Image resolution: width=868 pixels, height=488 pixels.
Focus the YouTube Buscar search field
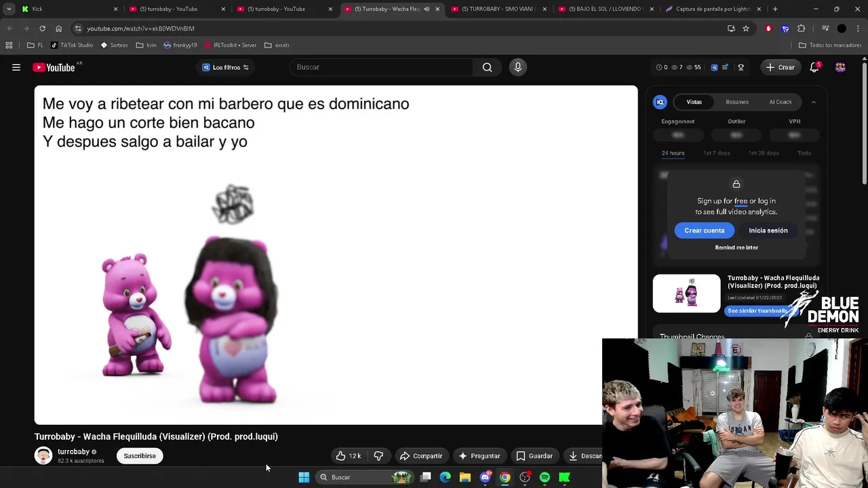pos(381,67)
